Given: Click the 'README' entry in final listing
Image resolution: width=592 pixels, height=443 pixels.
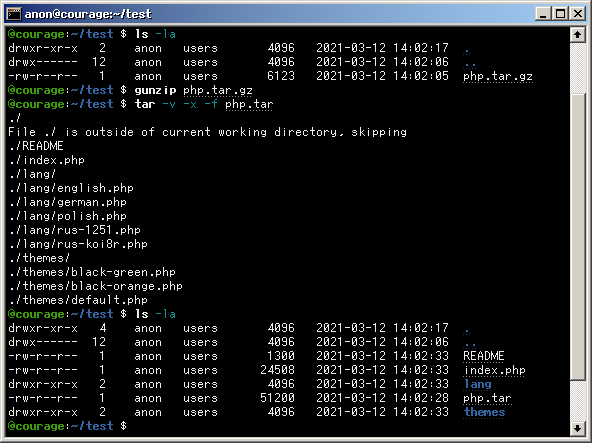Looking at the screenshot, I should click(484, 356).
